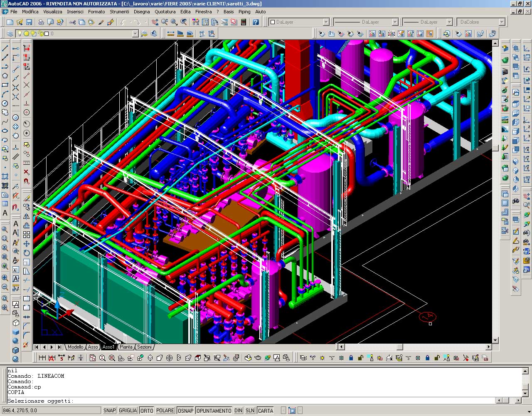Switch to the Pianta layout tab
Viewport: 532px width, 416px height.
click(126, 347)
